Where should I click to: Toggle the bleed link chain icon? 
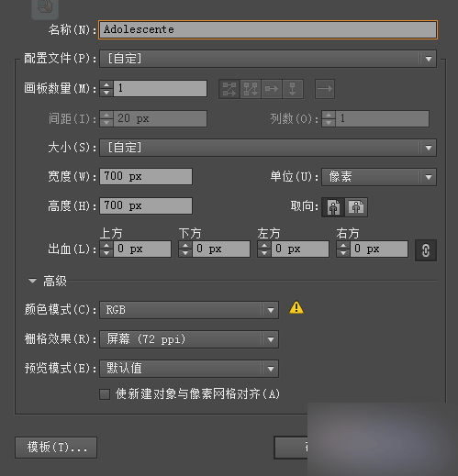[x=426, y=250]
